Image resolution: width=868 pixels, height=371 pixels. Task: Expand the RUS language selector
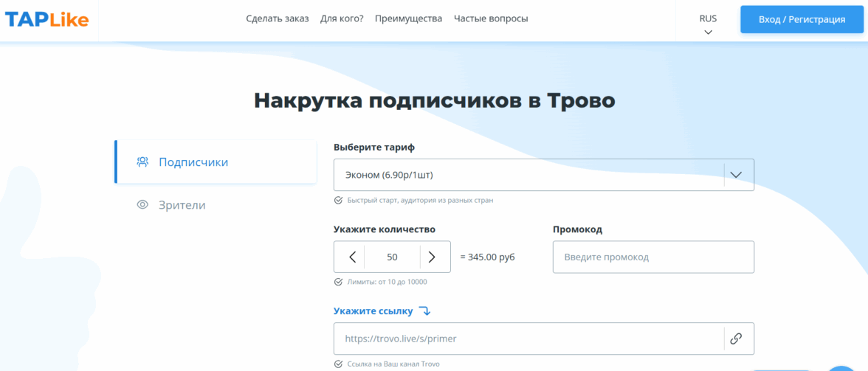(708, 24)
